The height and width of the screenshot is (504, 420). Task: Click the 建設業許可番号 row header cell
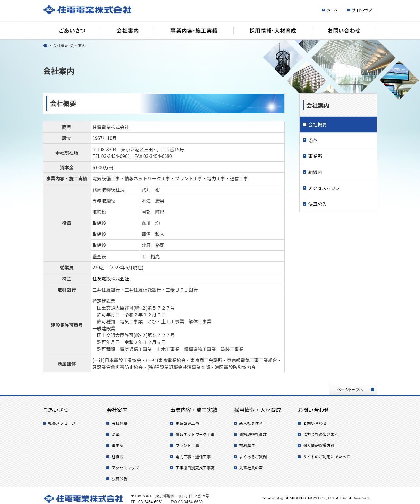click(x=67, y=325)
